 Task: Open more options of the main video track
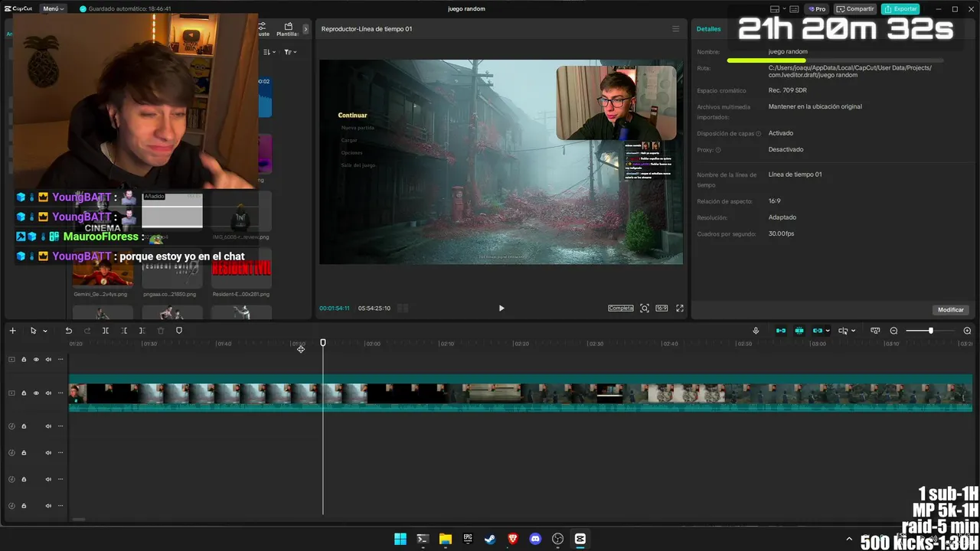[x=60, y=393]
